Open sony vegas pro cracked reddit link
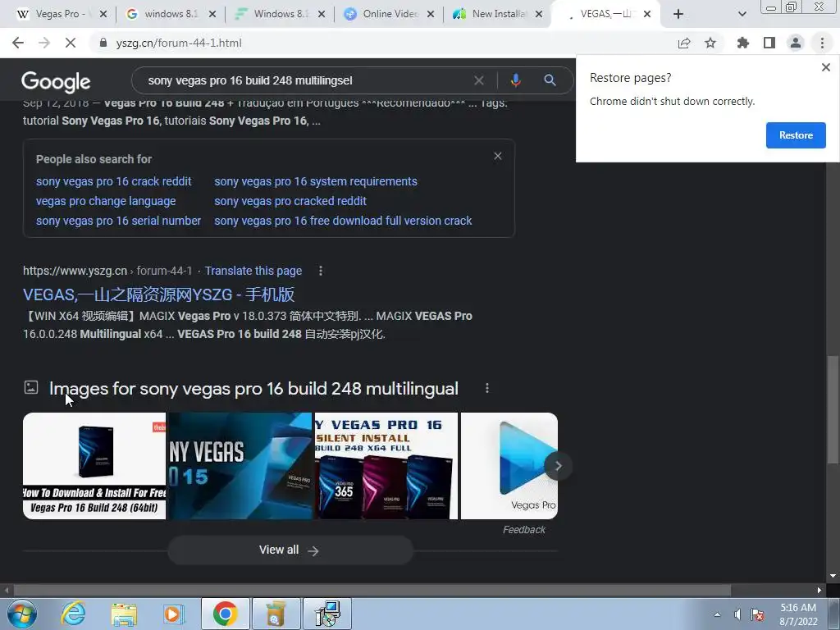 [290, 202]
